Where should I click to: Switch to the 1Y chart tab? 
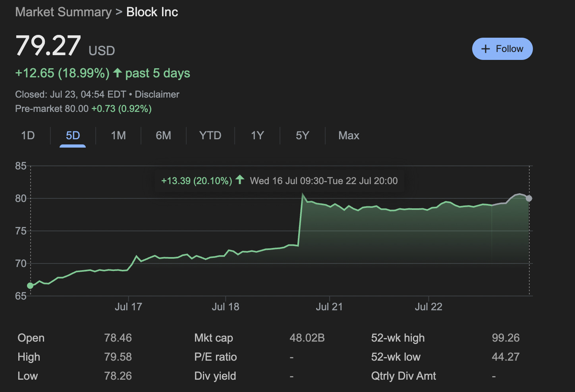[x=257, y=136]
